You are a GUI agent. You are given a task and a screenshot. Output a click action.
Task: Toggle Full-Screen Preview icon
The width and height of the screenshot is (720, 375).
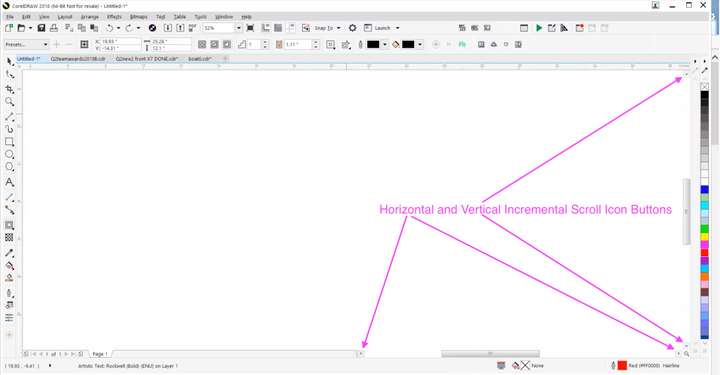tap(250, 28)
